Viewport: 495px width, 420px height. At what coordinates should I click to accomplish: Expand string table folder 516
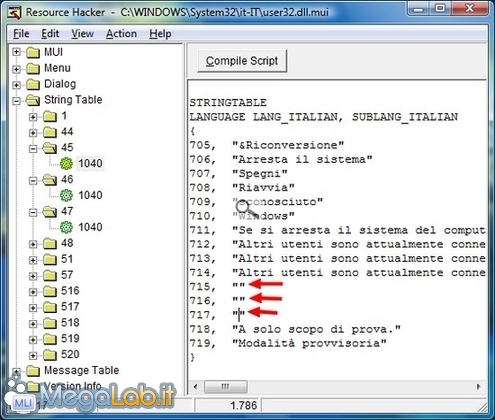33,292
